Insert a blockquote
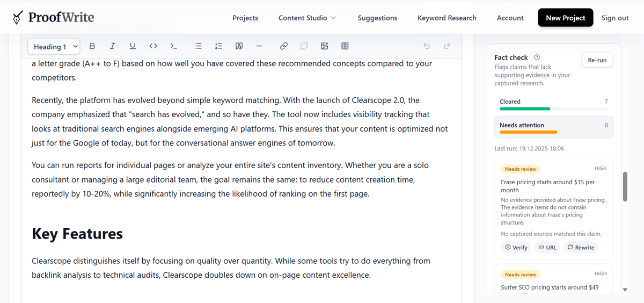 (x=239, y=46)
